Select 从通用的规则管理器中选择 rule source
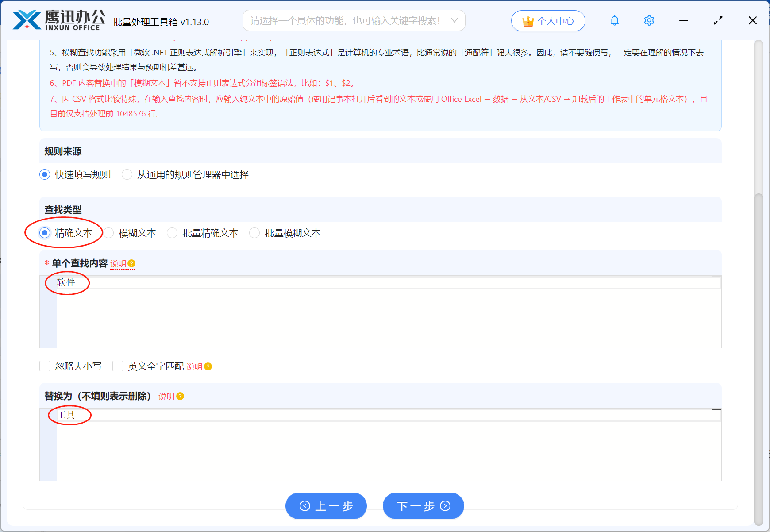 (x=127, y=174)
